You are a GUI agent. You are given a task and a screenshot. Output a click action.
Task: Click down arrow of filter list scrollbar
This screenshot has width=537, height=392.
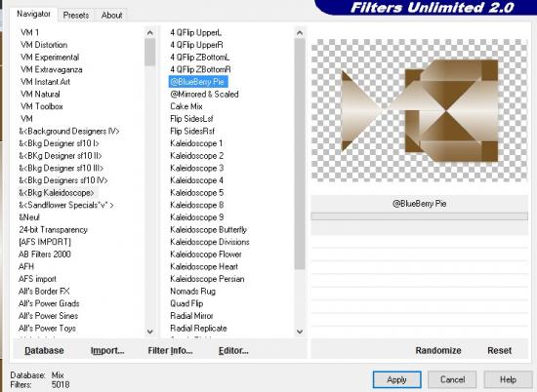click(x=300, y=332)
